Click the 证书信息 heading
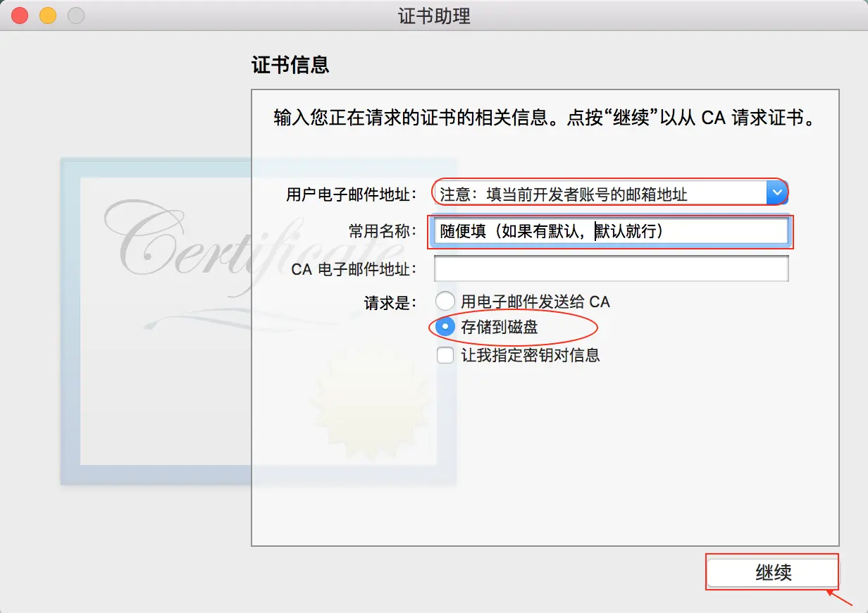868x613 pixels. click(x=290, y=66)
